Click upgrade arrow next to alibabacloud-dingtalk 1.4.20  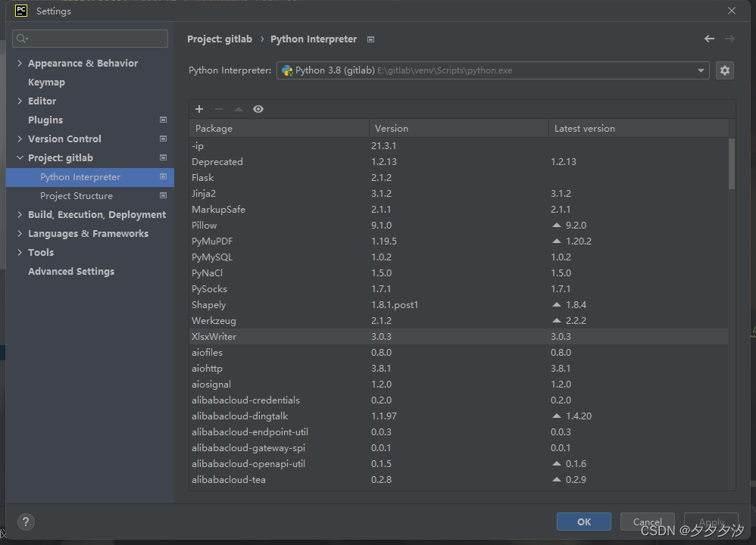click(556, 416)
